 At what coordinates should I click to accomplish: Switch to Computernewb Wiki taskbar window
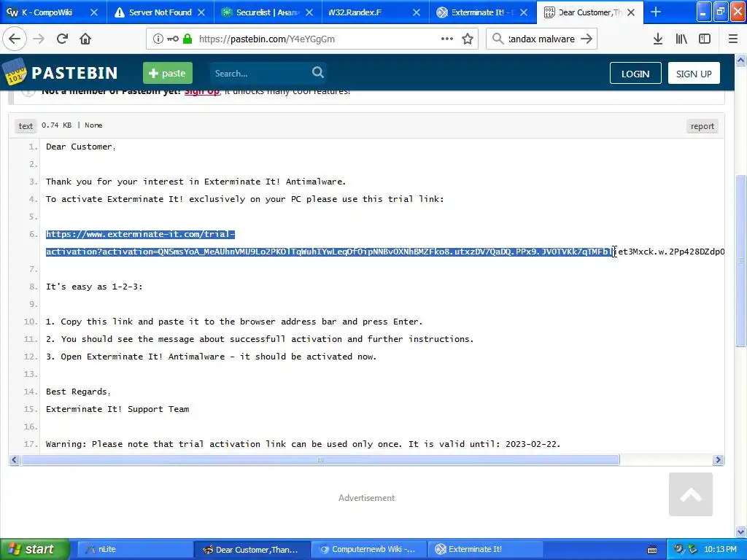[368, 549]
